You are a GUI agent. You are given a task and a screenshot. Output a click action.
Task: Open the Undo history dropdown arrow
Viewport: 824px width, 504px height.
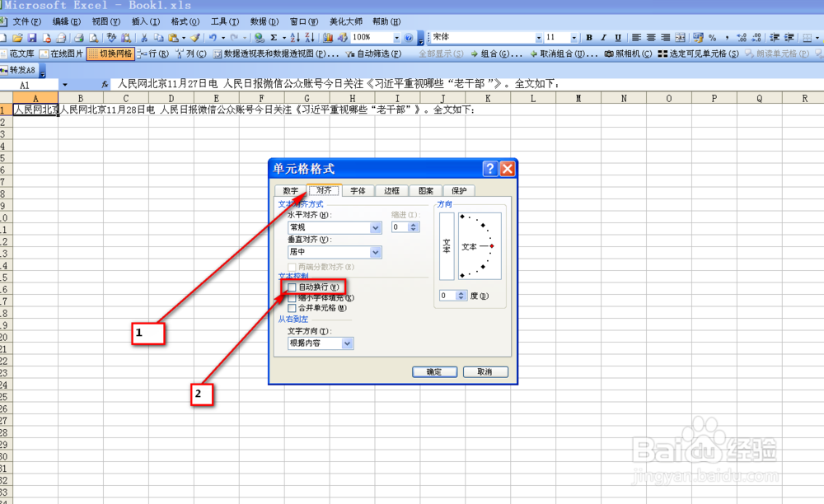coord(223,38)
